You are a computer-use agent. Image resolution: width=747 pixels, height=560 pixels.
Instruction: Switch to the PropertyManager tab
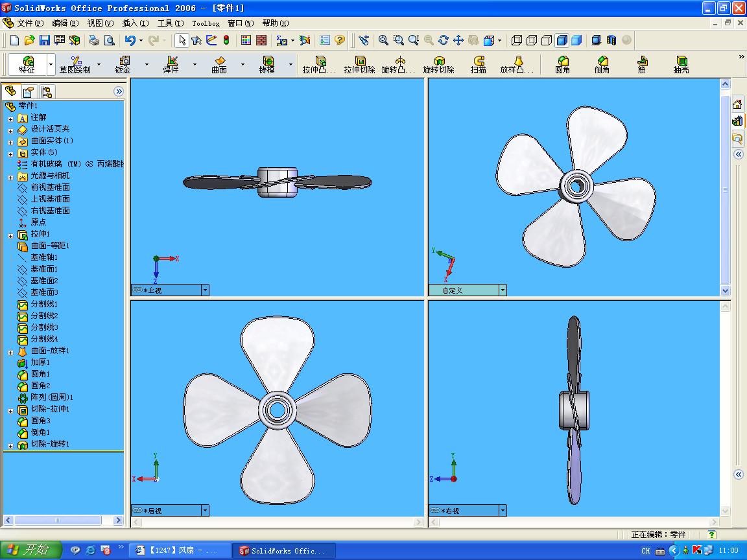29,91
